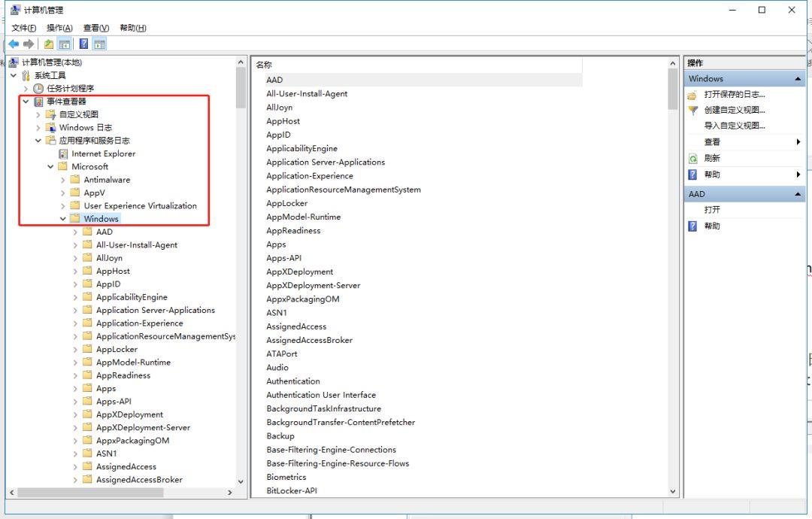This screenshot has width=812, height=519.
Task: Open the 操作(A) menu
Action: (x=59, y=28)
